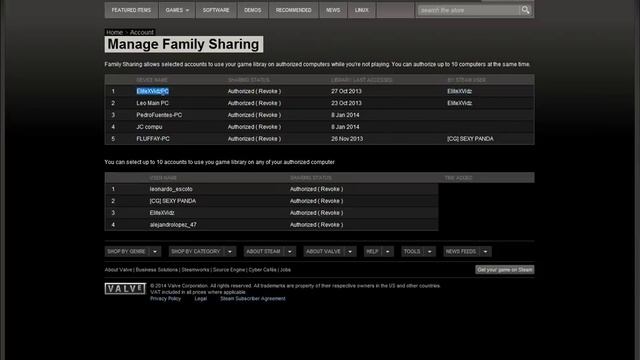Open the Recommended tab
Image resolution: width=640 pixels, height=360 pixels.
(x=293, y=10)
